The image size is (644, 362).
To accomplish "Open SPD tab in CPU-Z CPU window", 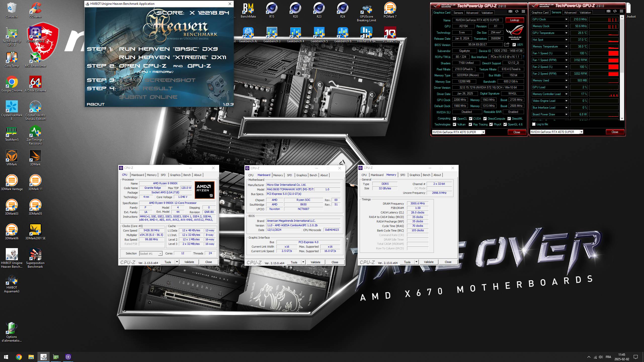I will (163, 175).
